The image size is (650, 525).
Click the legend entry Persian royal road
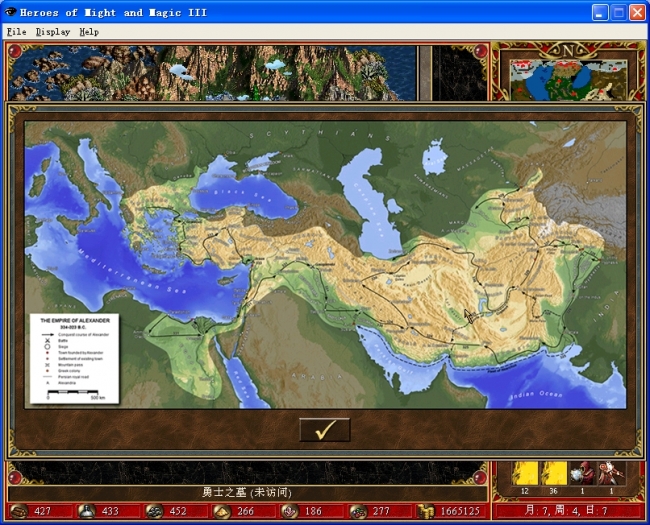[73, 377]
